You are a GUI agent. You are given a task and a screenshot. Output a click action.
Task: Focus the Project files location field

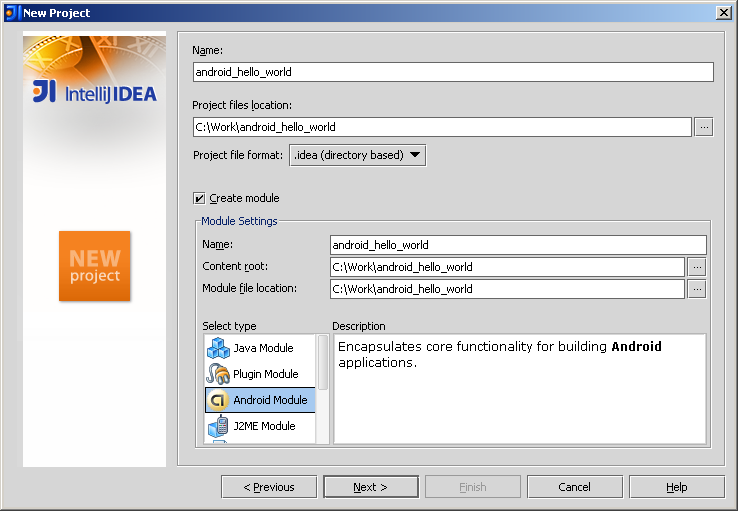(x=441, y=127)
